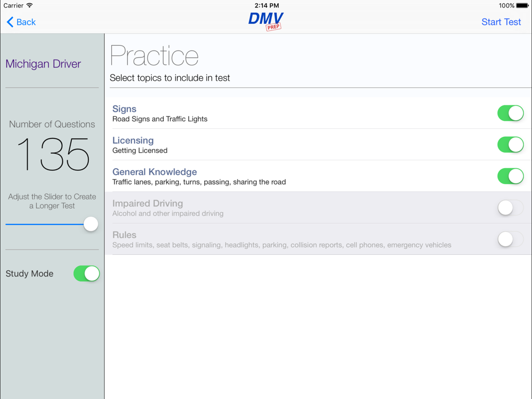Turn off Study Mode switch
Viewport: 532px width, 399px height.
[x=87, y=273]
